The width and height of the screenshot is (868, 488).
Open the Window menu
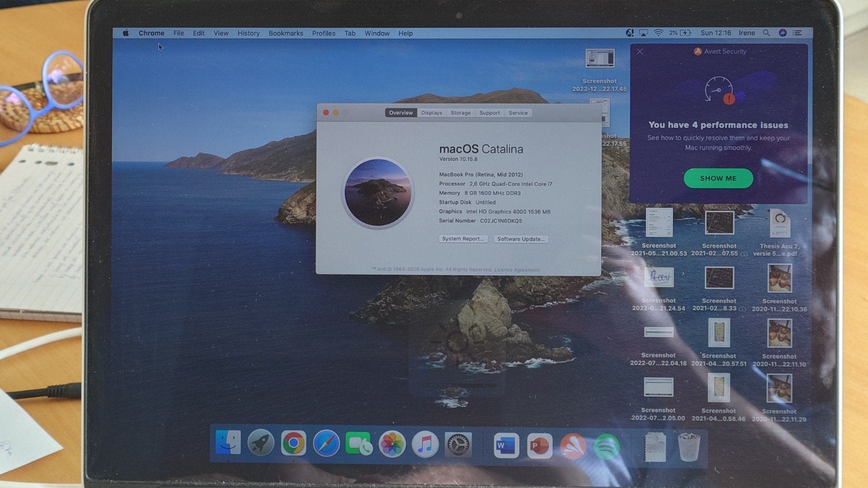point(377,33)
